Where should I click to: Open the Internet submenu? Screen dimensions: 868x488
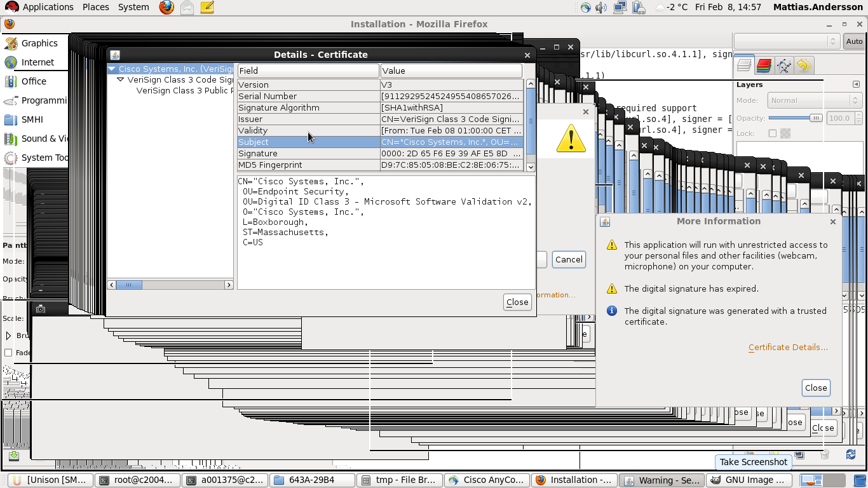point(37,62)
